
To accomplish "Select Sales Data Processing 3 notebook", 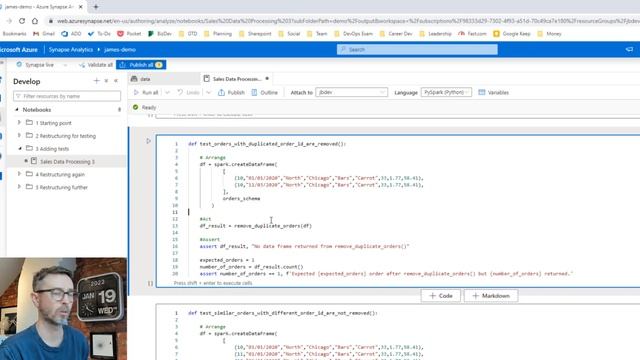I will [67, 162].
